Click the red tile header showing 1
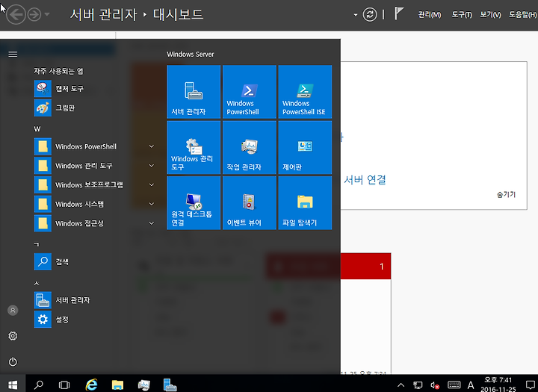The height and width of the screenshot is (392, 538). pos(365,266)
